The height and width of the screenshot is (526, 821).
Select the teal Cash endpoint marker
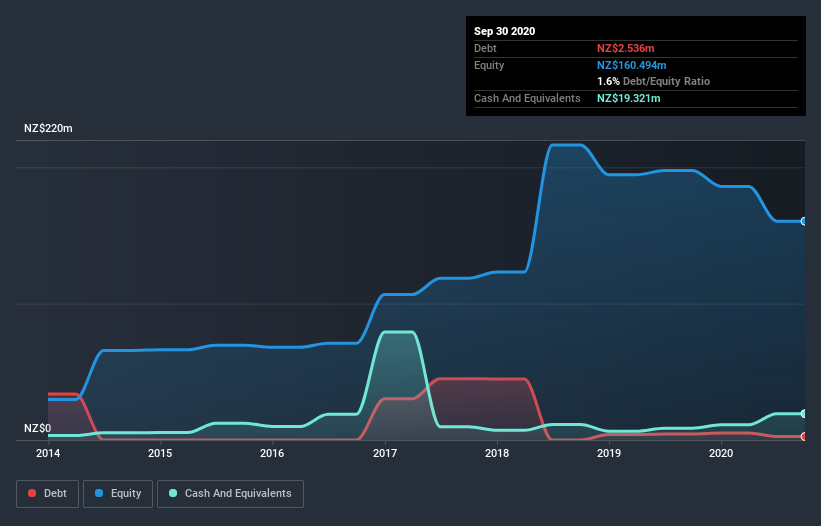coord(804,413)
